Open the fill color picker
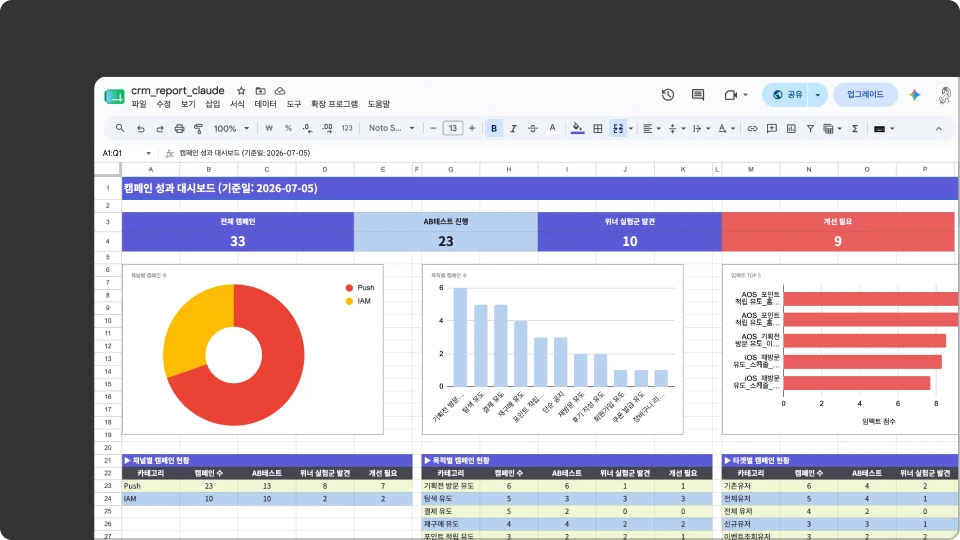960x540 pixels. (577, 129)
